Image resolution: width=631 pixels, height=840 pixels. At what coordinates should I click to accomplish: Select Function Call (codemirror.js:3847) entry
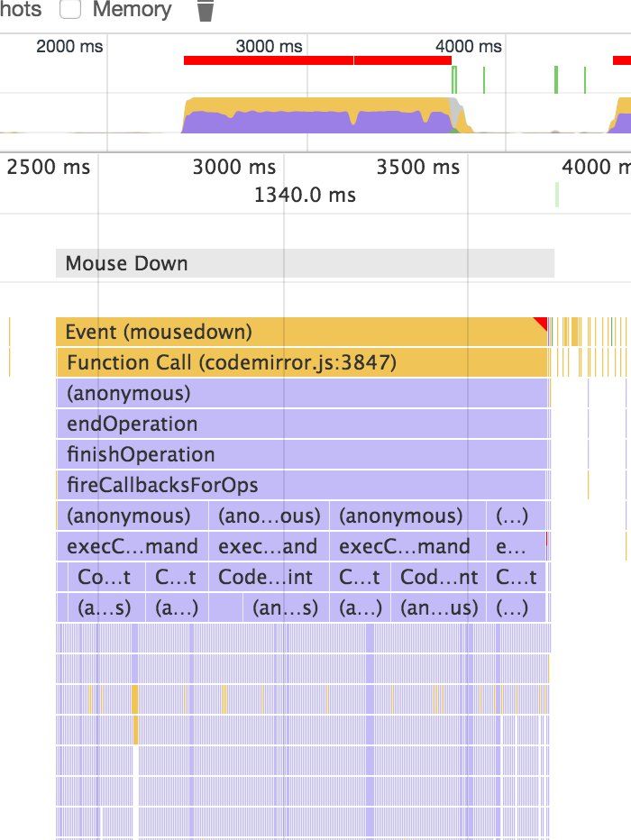[302, 362]
